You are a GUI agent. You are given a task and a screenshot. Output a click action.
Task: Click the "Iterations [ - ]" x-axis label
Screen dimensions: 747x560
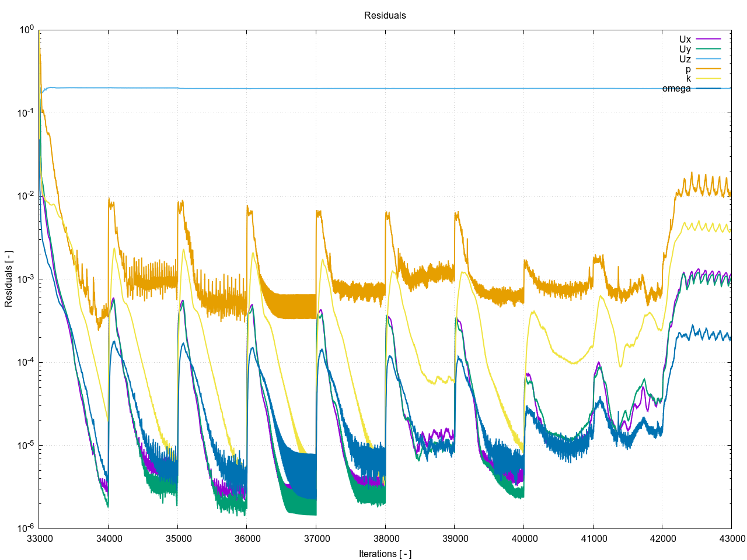pyautogui.click(x=385, y=554)
